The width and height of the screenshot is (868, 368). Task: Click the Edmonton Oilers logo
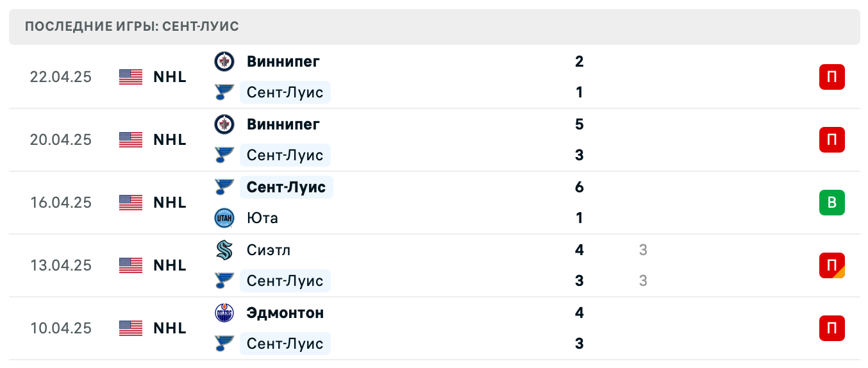click(224, 313)
